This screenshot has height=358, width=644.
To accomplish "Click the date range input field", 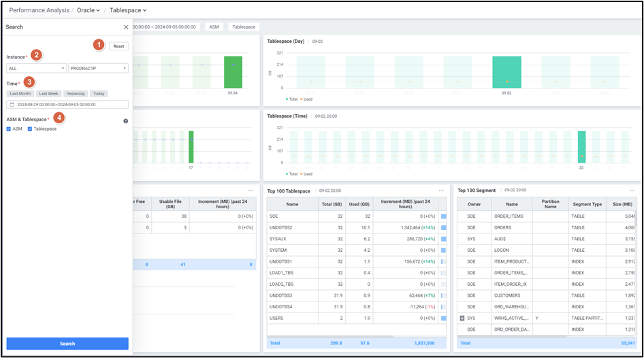I will coord(68,105).
